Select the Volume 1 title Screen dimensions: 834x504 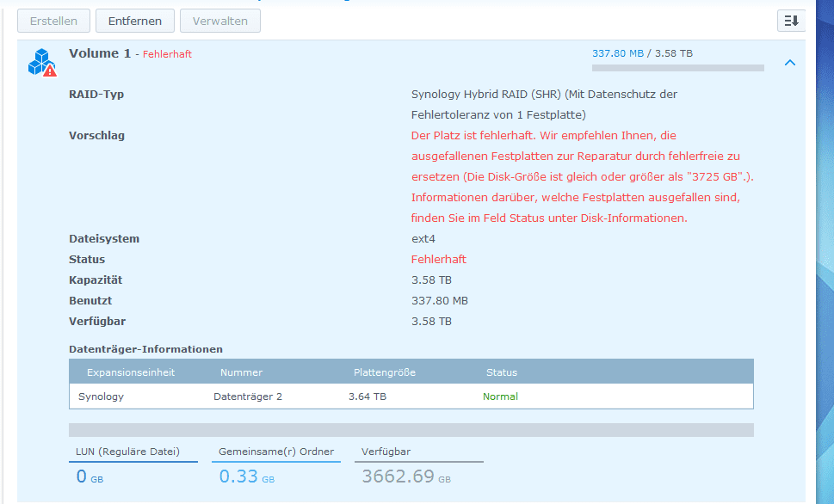[100, 53]
